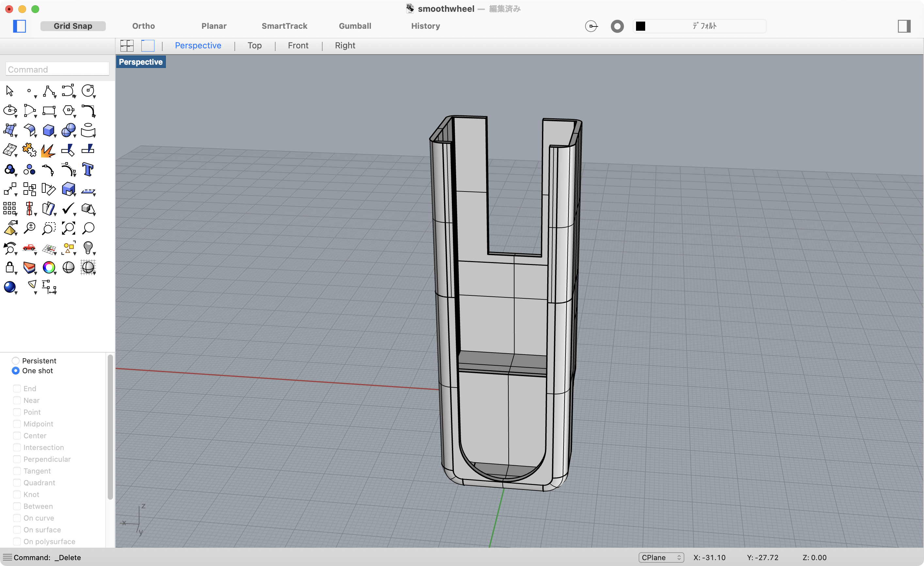Click the record circle icon in toolbar
Screen dimensions: 924x566
[617, 26]
